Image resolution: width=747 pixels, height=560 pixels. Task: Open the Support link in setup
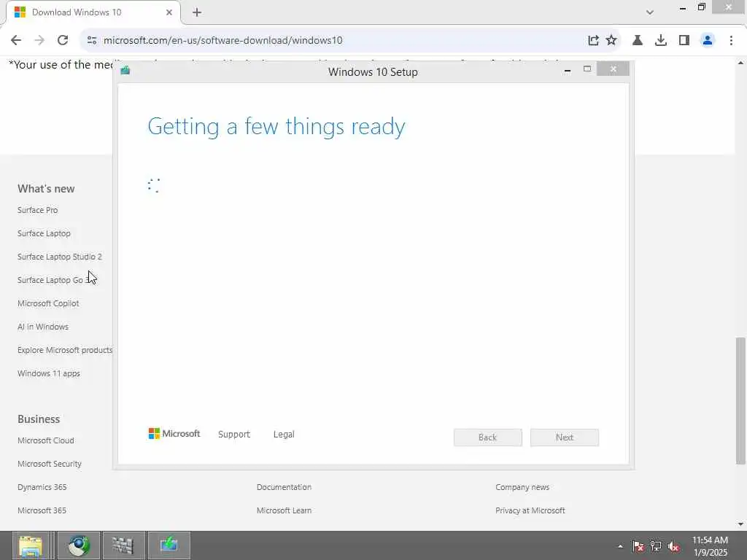pyautogui.click(x=234, y=435)
